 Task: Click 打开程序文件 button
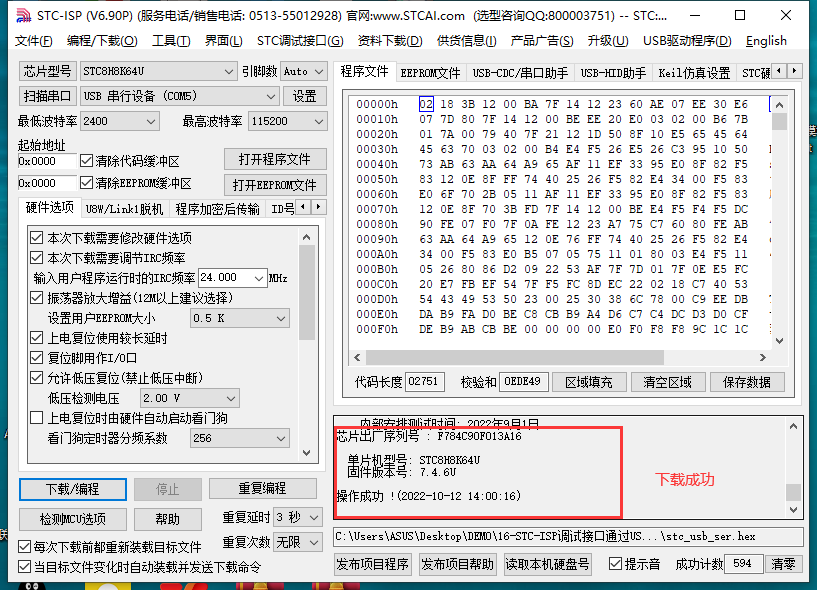click(275, 159)
